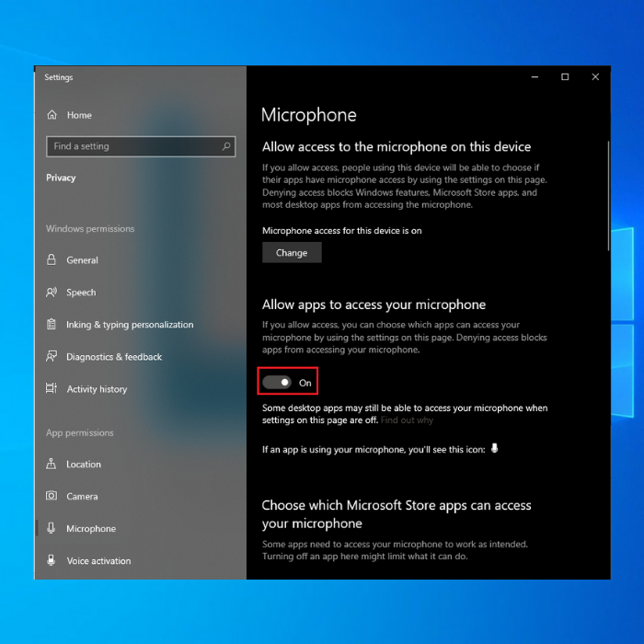This screenshot has height=644, width=644.
Task: Click 'Allow apps to access your microphone' heading
Action: (374, 305)
